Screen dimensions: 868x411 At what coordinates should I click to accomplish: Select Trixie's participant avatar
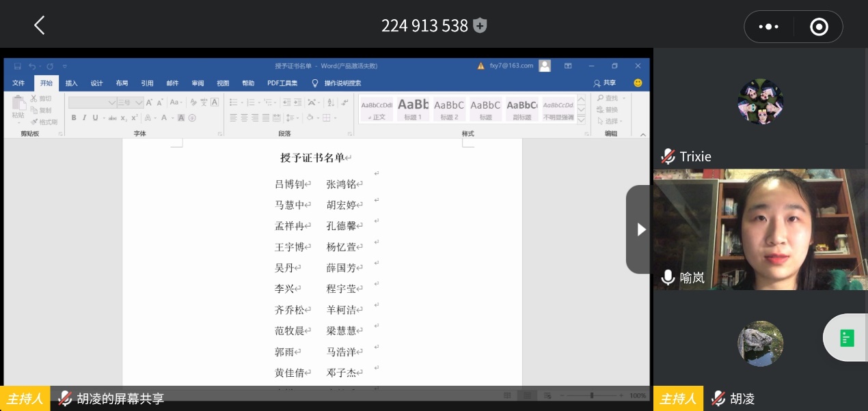[760, 102]
